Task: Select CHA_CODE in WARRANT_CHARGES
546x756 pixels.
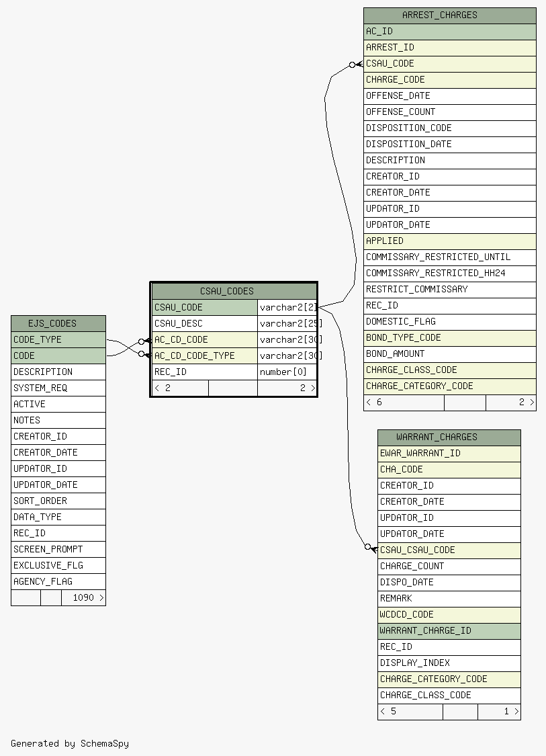Action: click(x=449, y=470)
